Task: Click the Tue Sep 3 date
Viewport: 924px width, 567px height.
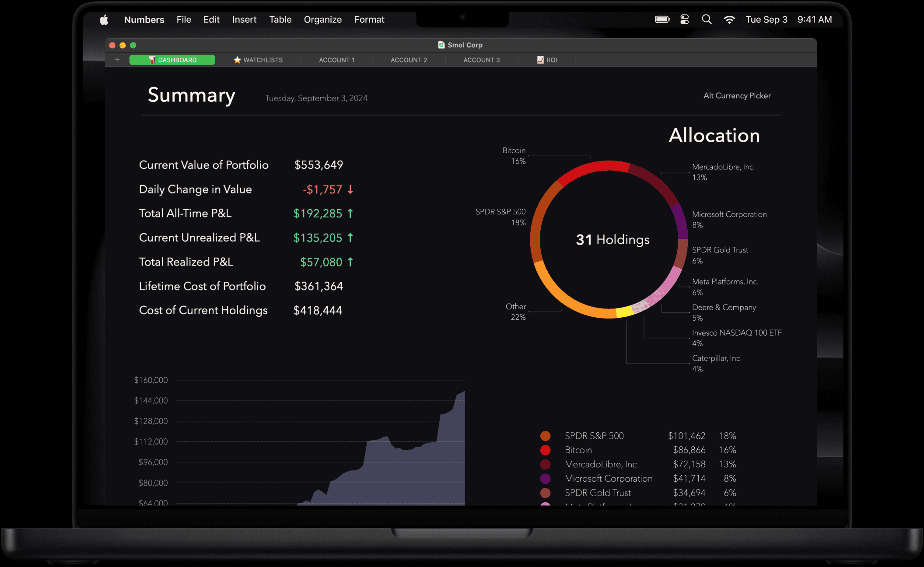Action: click(766, 20)
